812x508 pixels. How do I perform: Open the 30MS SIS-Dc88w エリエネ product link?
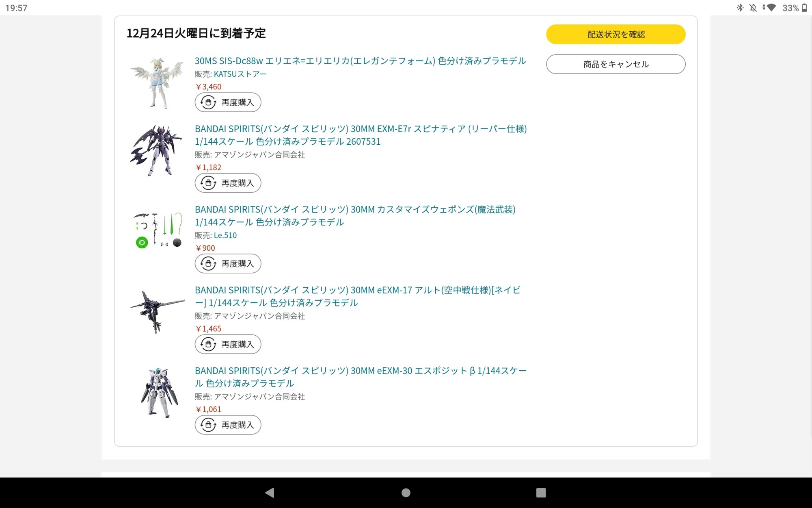[360, 61]
